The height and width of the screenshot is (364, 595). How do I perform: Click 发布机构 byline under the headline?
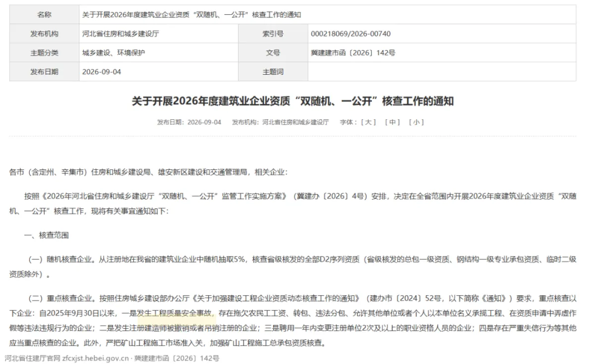[280, 122]
